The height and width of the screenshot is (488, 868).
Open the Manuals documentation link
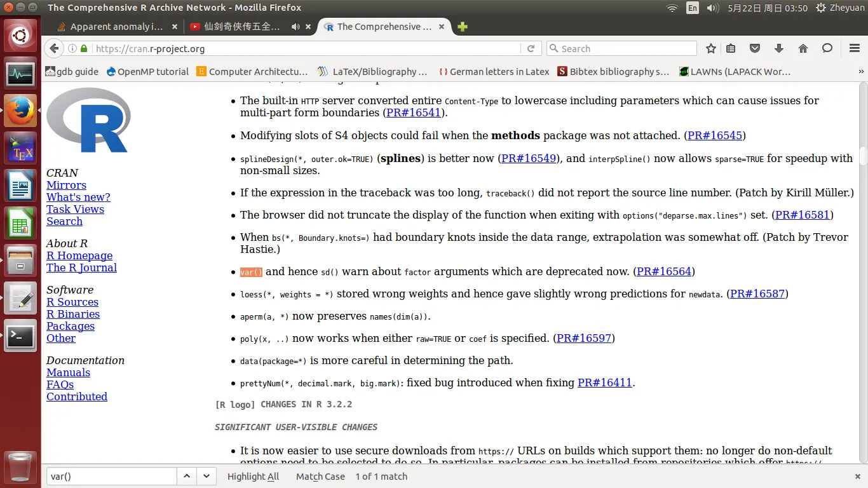tap(68, 372)
